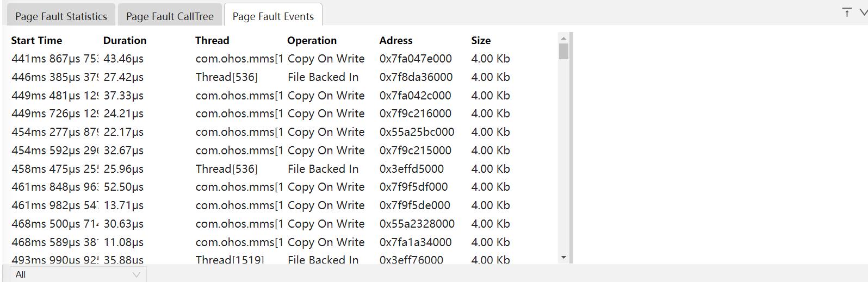Sort by the Size column header
This screenshot has width=868, height=282.
(x=481, y=40)
